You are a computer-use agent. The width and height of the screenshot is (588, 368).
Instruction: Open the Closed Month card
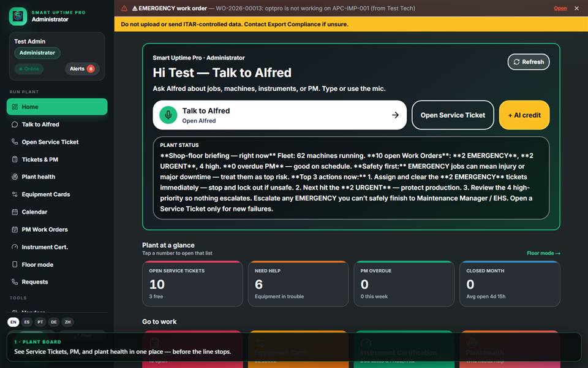(510, 283)
